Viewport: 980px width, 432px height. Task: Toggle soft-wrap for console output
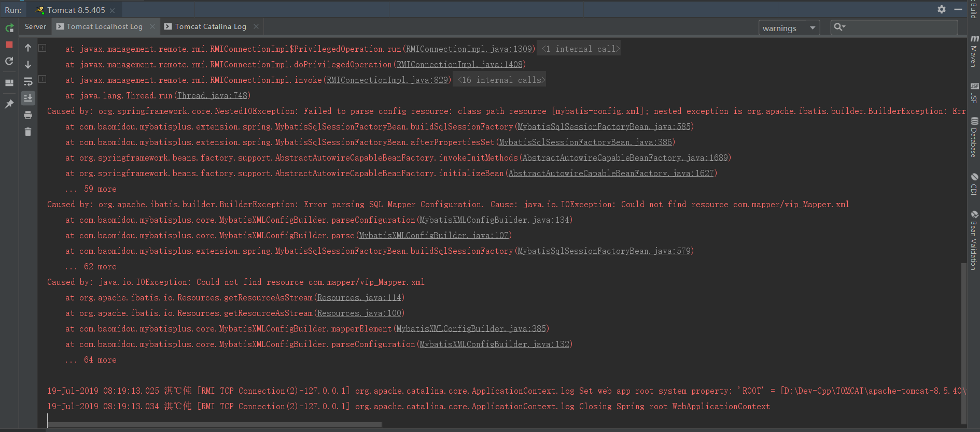[28, 82]
